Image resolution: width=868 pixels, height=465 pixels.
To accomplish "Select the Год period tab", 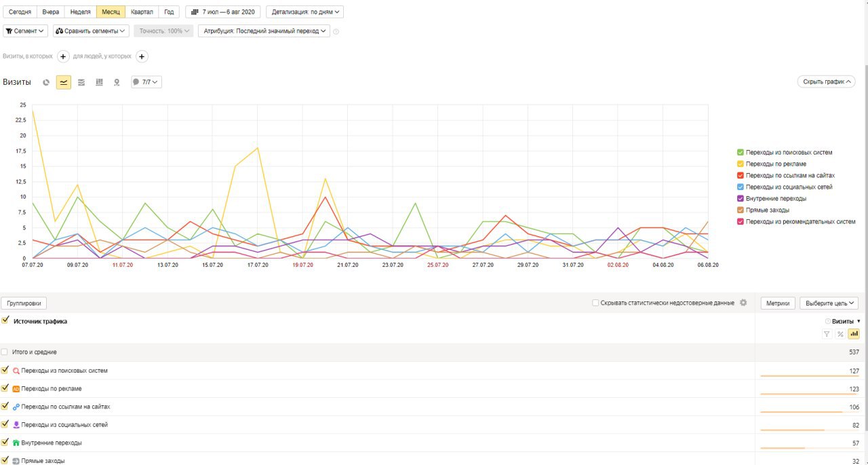I will (x=169, y=12).
